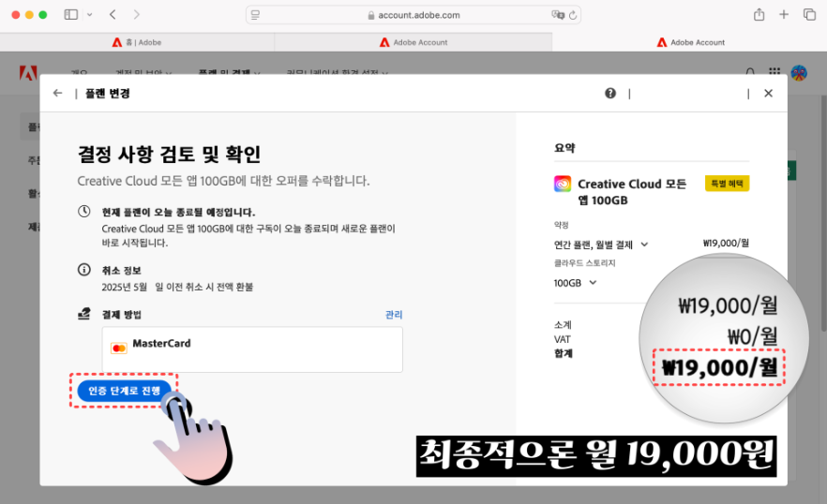The height and width of the screenshot is (504, 827).
Task: Click the 인증 단계로 진행 button
Action: [x=124, y=391]
